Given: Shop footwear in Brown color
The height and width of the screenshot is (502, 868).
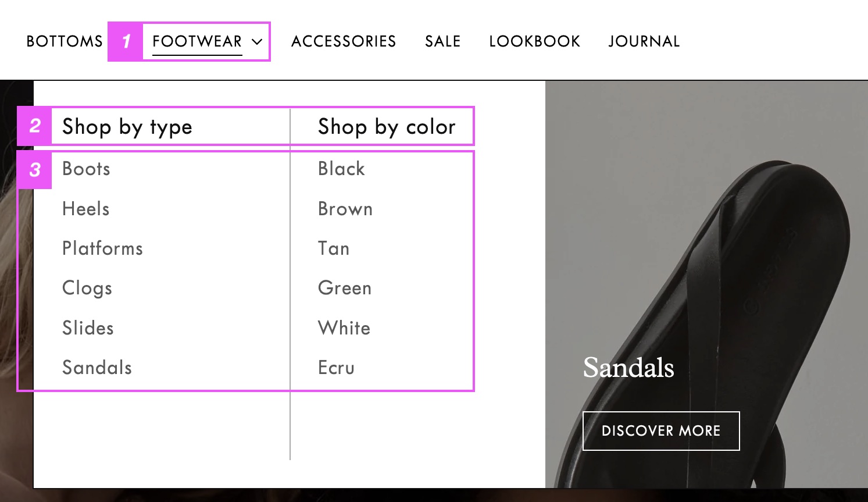Looking at the screenshot, I should pyautogui.click(x=345, y=209).
